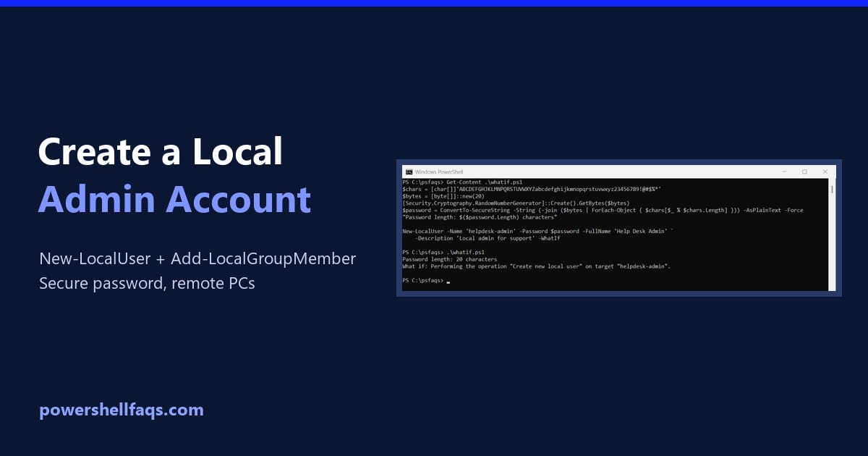
Task: Click the PowerShell icon in the title bar
Action: tap(409, 172)
